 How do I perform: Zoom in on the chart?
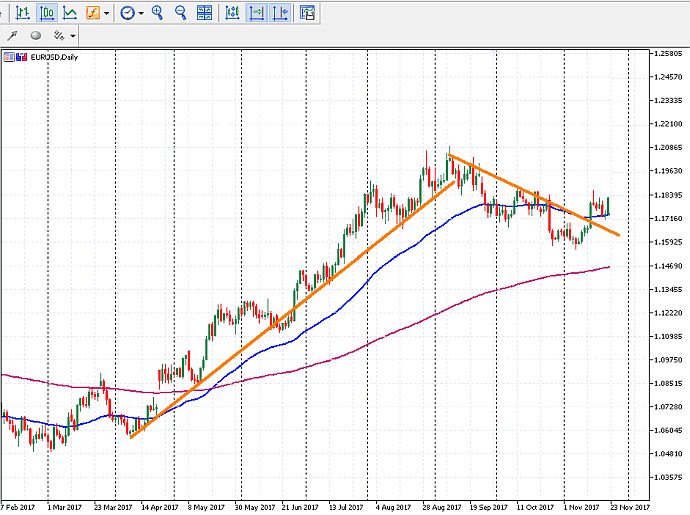coord(158,13)
